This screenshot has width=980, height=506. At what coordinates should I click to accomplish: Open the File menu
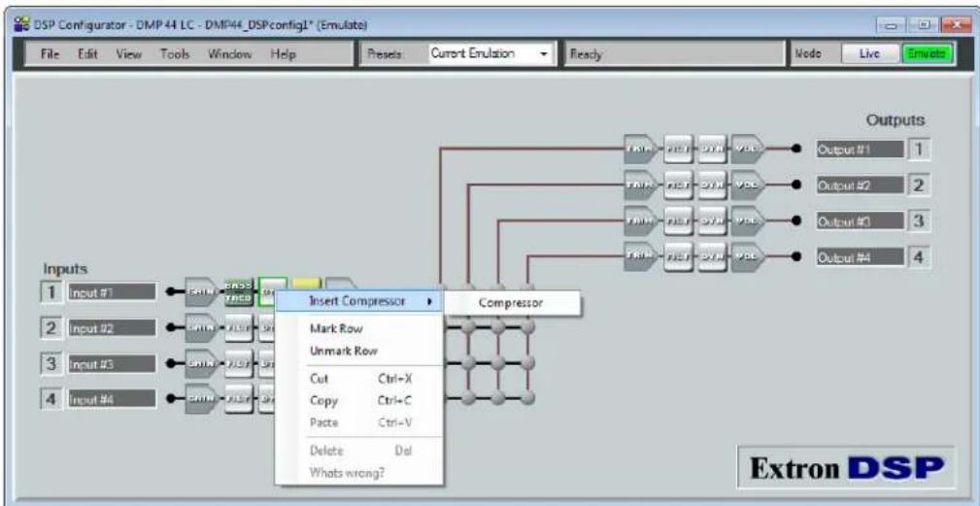(x=49, y=54)
